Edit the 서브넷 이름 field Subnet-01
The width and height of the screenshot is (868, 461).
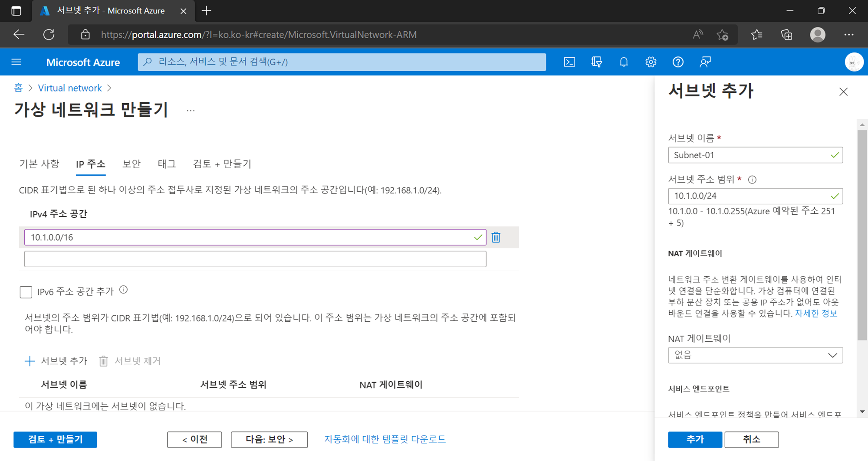tap(755, 155)
